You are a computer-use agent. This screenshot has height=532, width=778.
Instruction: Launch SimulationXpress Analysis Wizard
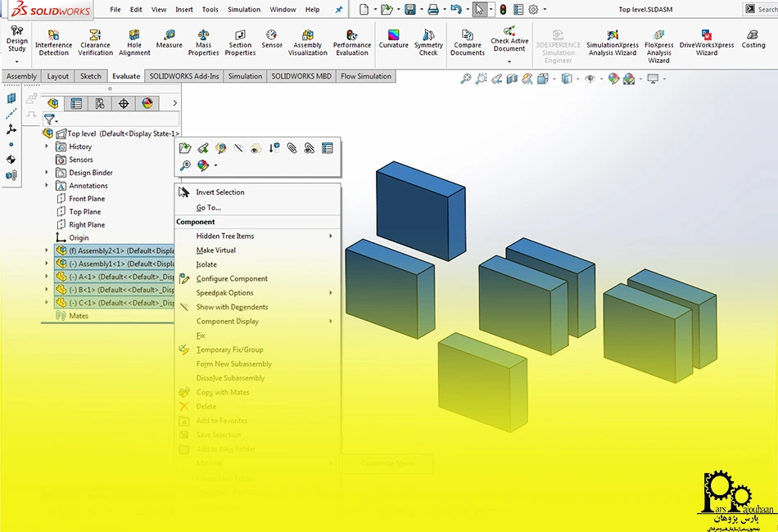pyautogui.click(x=613, y=42)
